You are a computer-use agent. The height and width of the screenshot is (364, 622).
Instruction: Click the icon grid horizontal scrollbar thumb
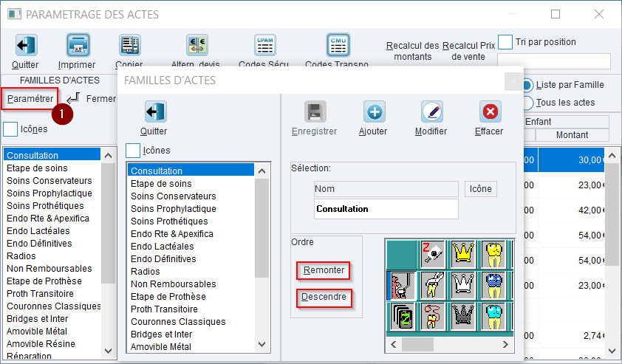point(417,345)
